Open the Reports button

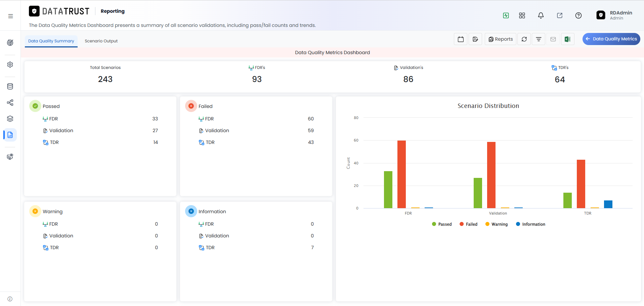point(501,39)
